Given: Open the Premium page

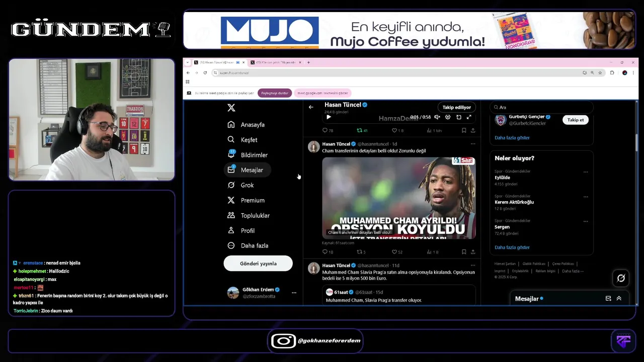Looking at the screenshot, I should pyautogui.click(x=246, y=200).
